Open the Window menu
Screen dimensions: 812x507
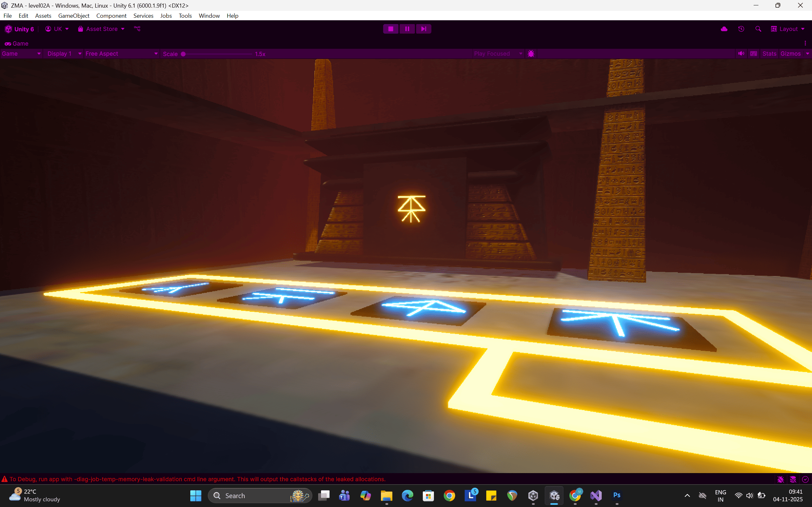(x=209, y=16)
